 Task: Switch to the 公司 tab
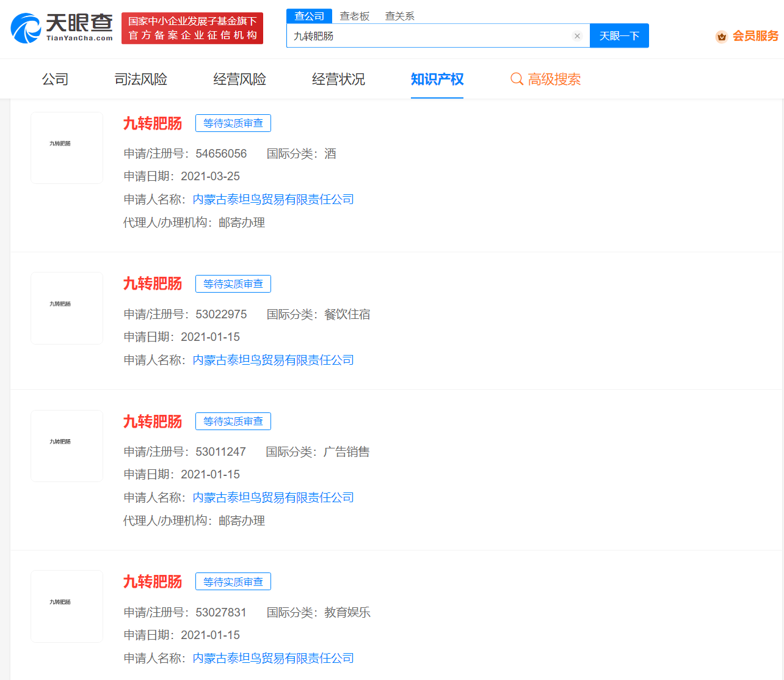(55, 79)
